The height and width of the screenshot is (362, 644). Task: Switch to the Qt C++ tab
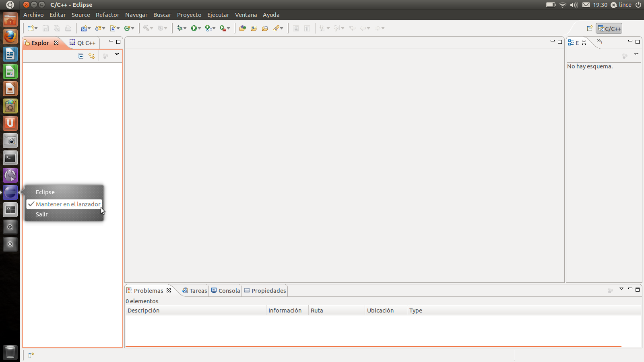pos(83,43)
